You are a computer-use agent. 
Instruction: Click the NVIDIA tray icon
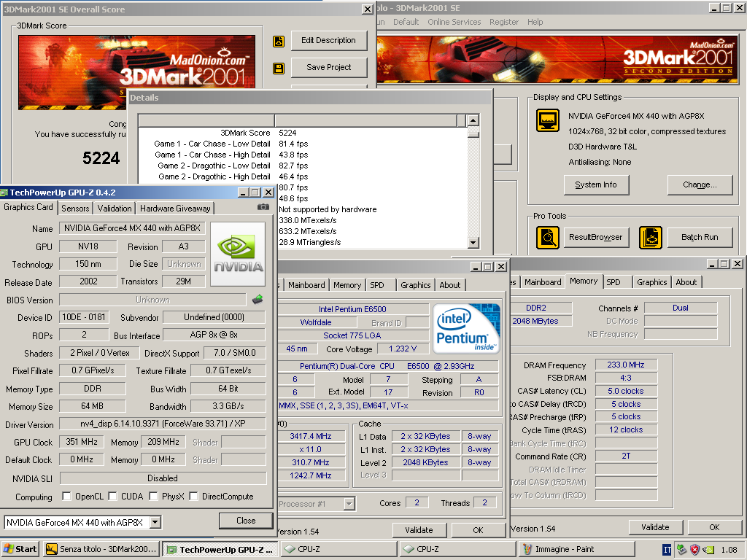point(708,550)
